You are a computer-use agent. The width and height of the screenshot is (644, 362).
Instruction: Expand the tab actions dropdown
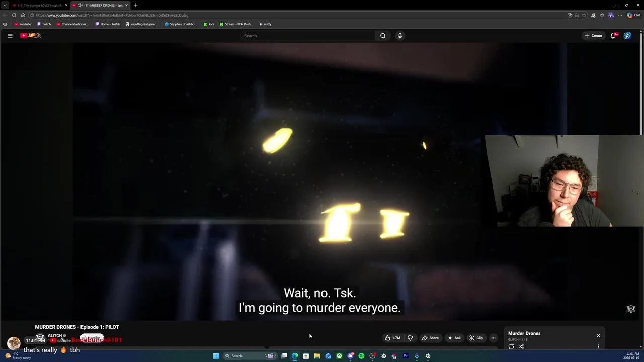point(5,5)
